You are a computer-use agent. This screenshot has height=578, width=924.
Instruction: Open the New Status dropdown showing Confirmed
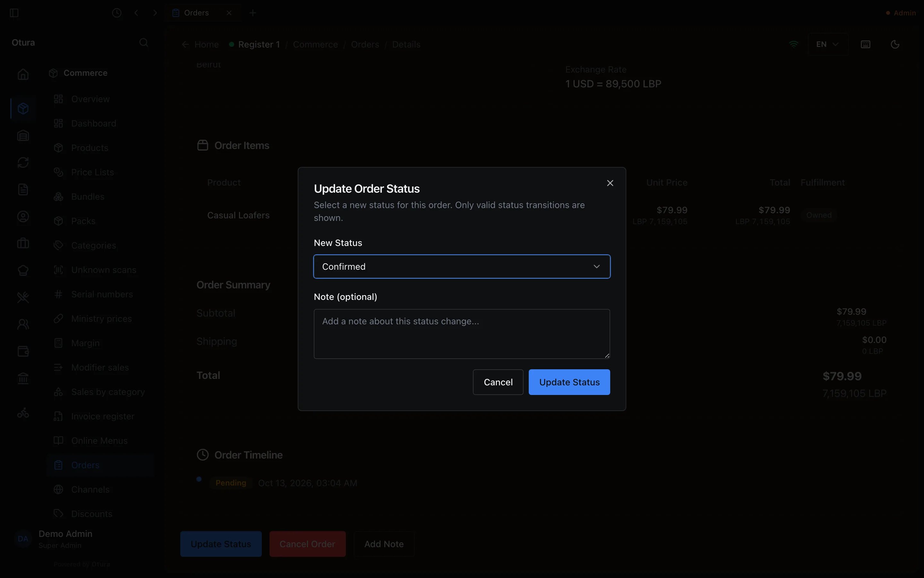[462, 267]
